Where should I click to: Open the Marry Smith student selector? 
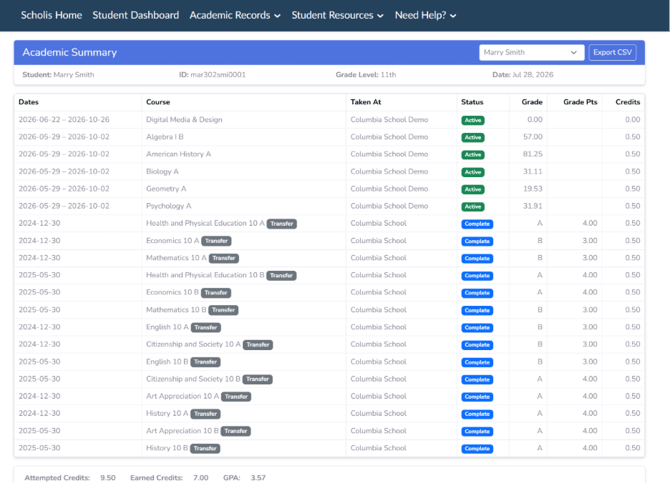click(x=532, y=53)
